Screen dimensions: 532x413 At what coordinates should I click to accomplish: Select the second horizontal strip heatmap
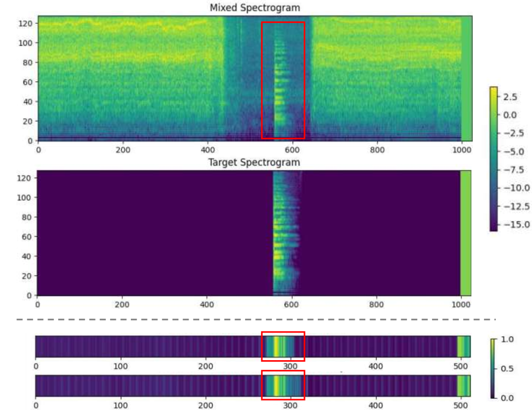(x=253, y=386)
